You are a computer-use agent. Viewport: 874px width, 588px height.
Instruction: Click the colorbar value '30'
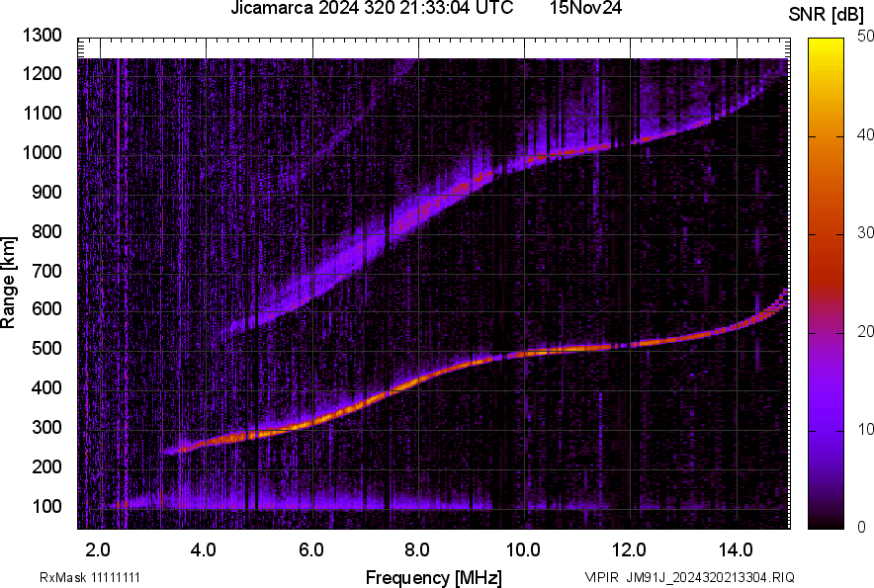[x=865, y=232]
